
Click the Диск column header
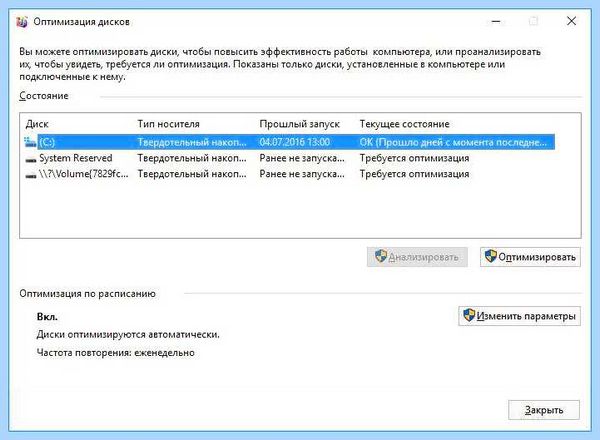(37, 124)
